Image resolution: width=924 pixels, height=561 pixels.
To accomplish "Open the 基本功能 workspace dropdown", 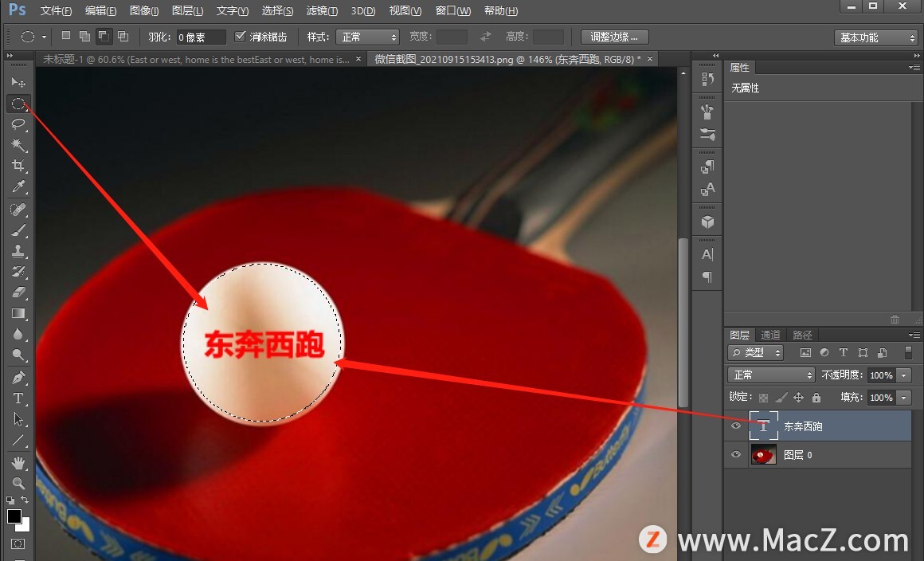I will click(875, 37).
